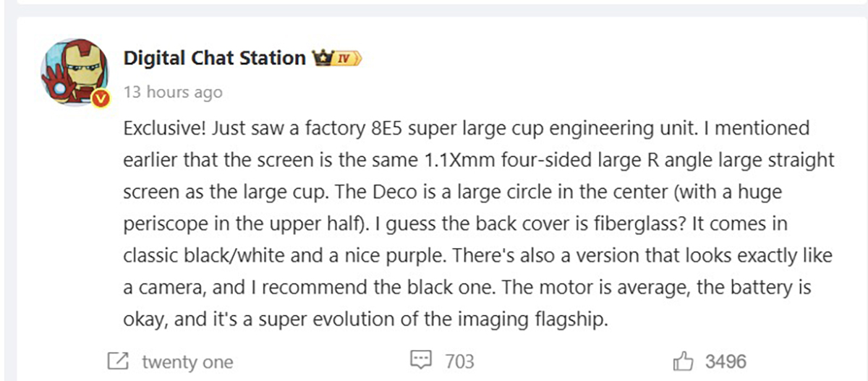The image size is (868, 381).
Task: Click the repost share icon
Action: [117, 361]
